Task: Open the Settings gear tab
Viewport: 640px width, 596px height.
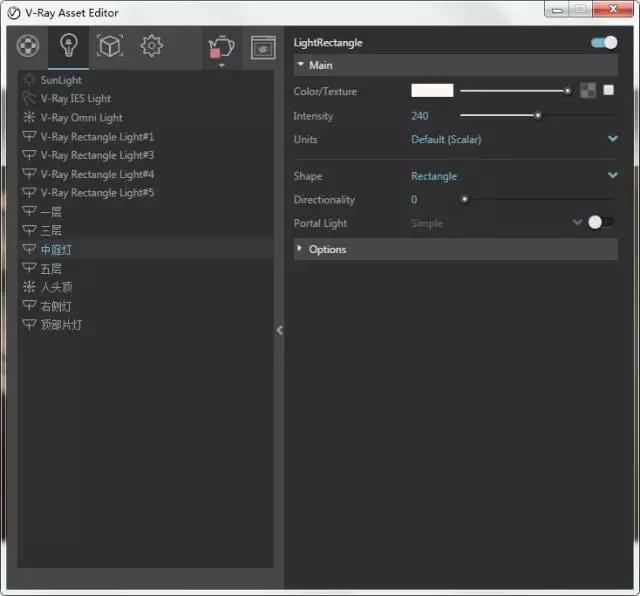Action: [151, 46]
